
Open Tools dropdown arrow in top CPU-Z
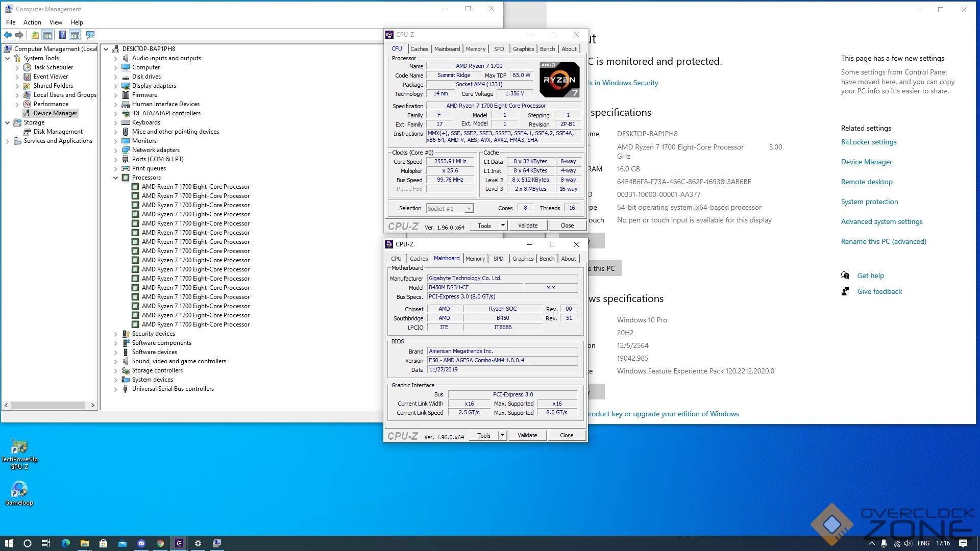(x=503, y=226)
